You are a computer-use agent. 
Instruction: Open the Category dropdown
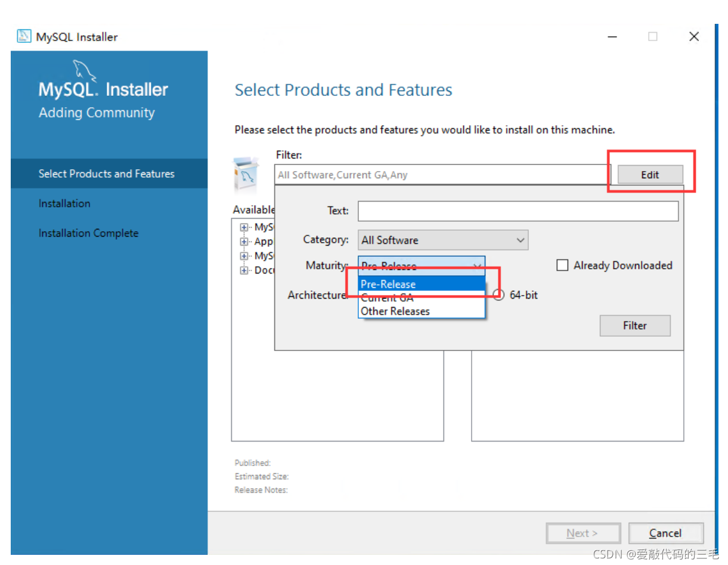click(443, 240)
